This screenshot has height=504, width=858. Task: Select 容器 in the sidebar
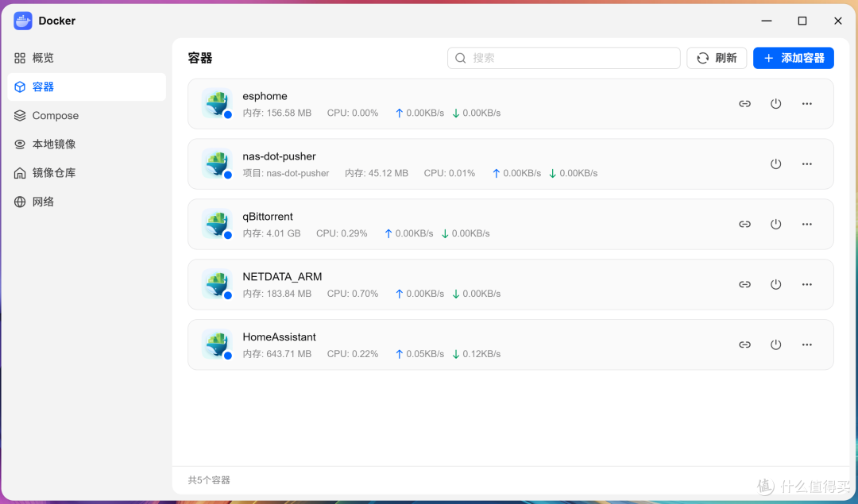point(87,87)
